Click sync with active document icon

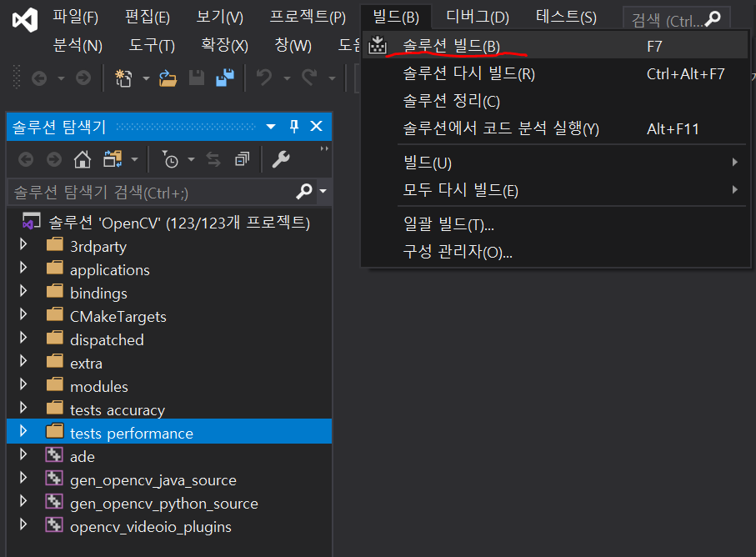click(213, 159)
